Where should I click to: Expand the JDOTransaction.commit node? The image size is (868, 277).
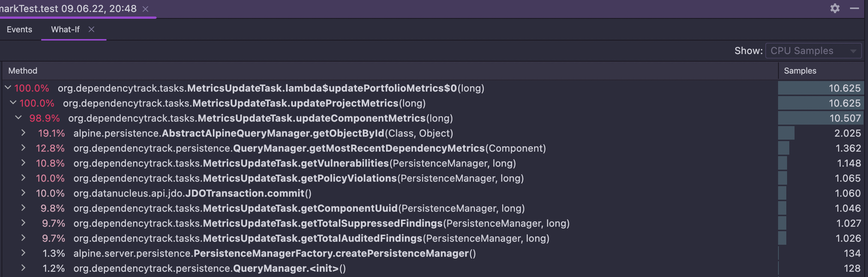(x=23, y=193)
